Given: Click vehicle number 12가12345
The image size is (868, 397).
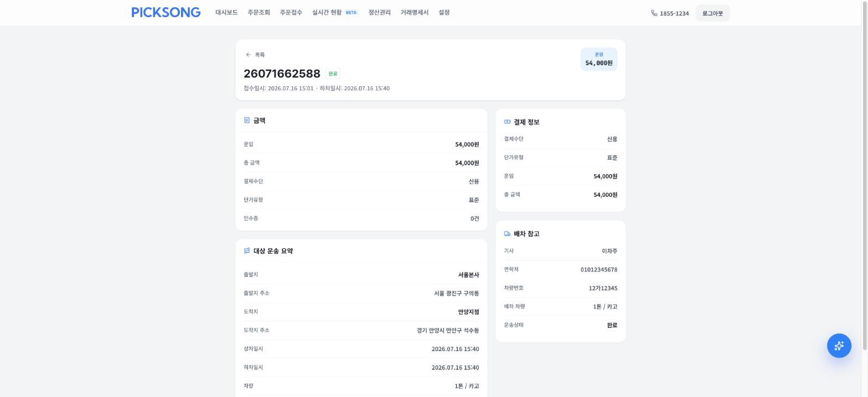Looking at the screenshot, I should coord(603,288).
